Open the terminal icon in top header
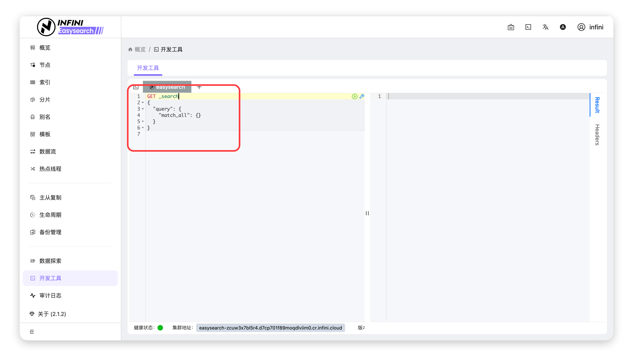 (528, 27)
